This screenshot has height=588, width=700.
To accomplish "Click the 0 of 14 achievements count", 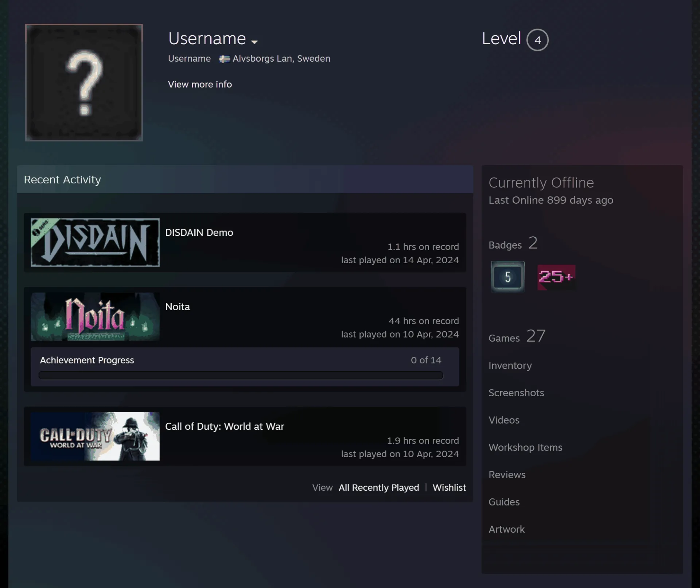I will coord(426,360).
